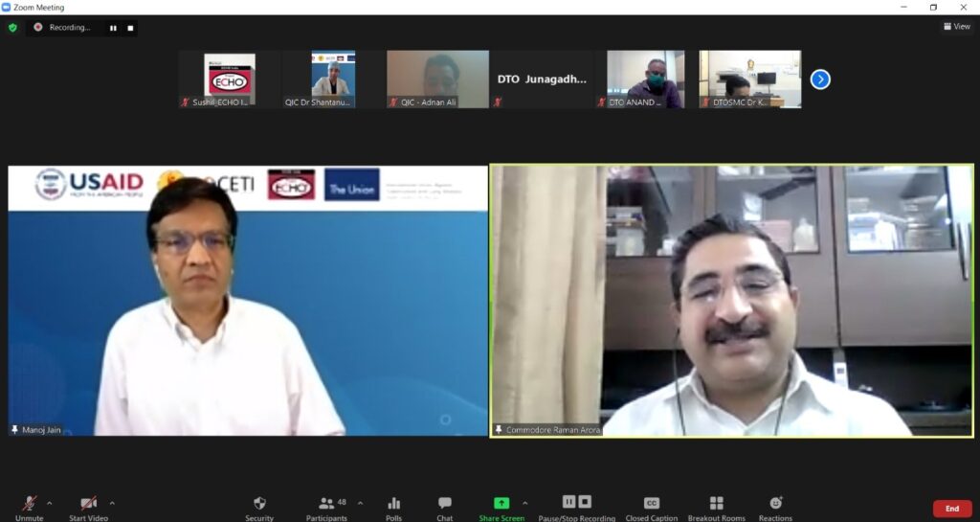
Task: Expand video options arrow beside Start Video
Action: click(x=112, y=502)
